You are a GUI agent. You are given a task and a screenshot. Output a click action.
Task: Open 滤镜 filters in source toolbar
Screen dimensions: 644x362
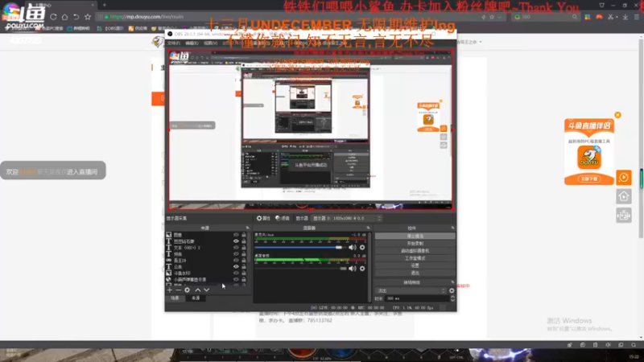point(283,218)
